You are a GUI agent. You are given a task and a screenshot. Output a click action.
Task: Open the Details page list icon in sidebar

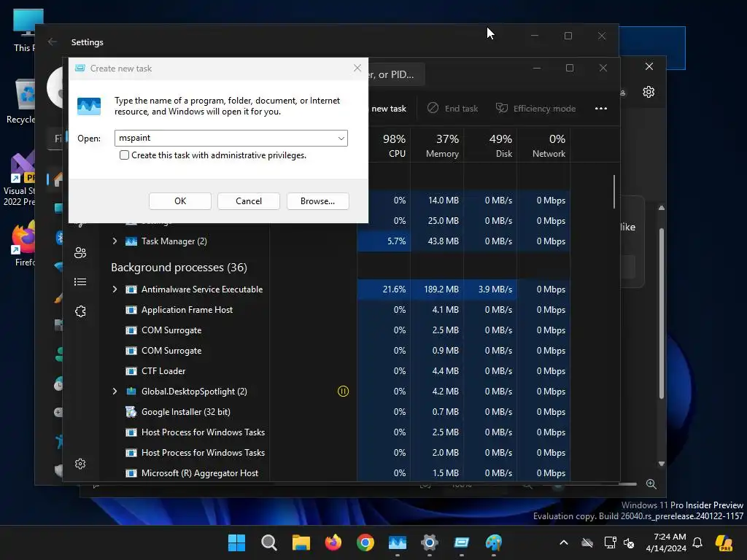click(x=80, y=282)
